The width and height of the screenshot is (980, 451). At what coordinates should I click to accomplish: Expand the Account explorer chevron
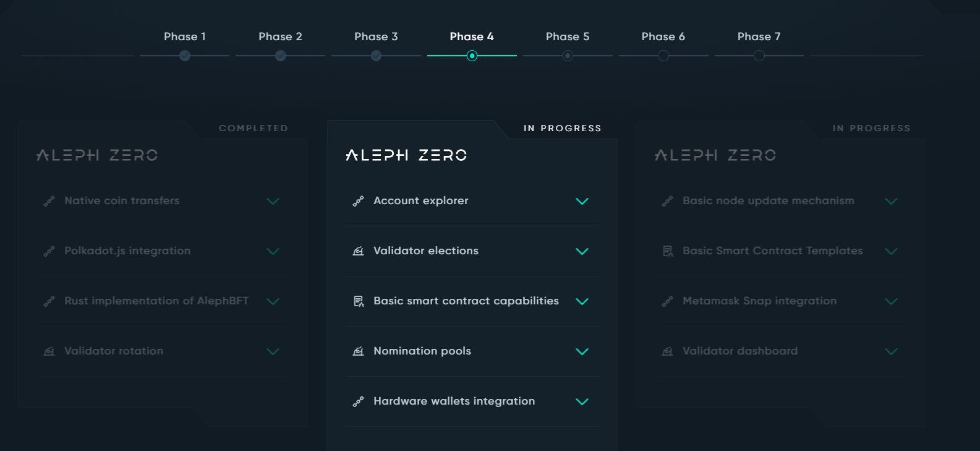pyautogui.click(x=582, y=201)
